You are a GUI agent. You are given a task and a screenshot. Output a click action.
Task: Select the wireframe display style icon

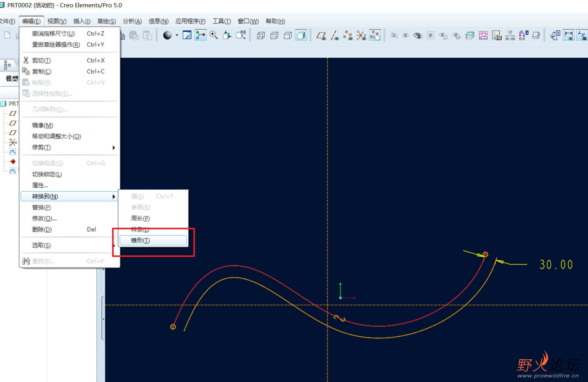point(261,36)
